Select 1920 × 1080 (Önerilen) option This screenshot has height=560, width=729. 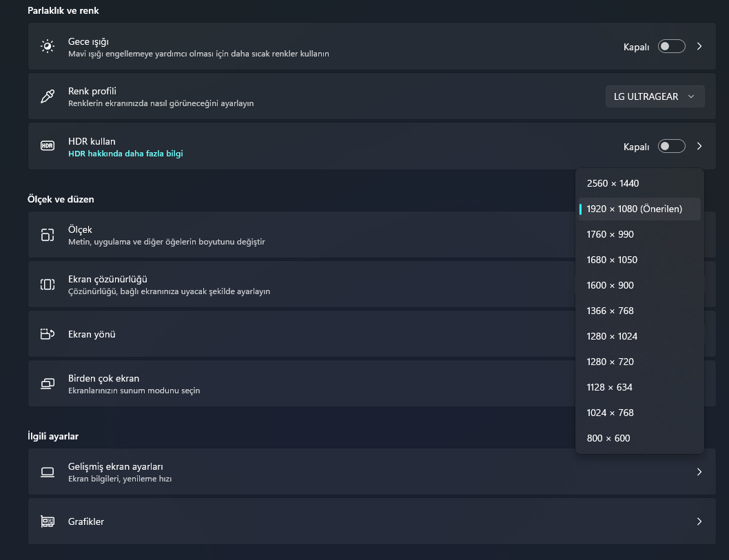[x=634, y=209]
